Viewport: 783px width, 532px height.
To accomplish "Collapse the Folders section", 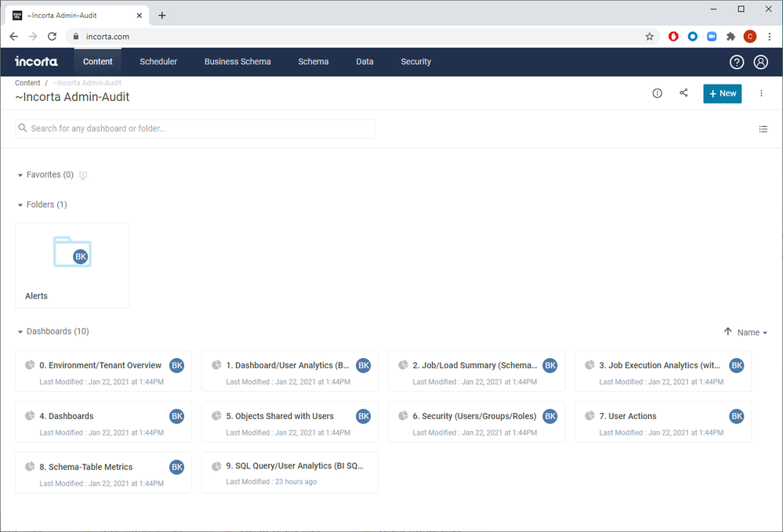I will (x=20, y=205).
